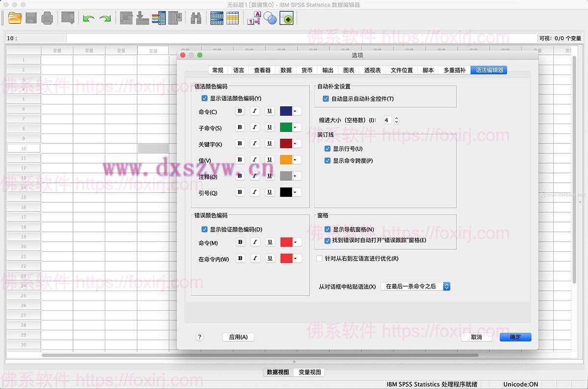Switch to the 货币 tab

click(x=307, y=70)
